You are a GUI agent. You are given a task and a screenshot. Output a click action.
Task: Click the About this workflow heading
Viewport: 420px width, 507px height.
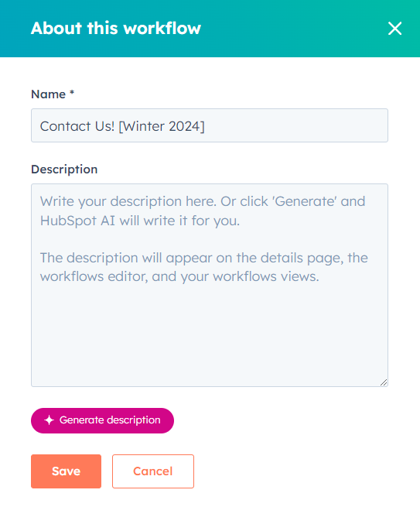tap(116, 28)
